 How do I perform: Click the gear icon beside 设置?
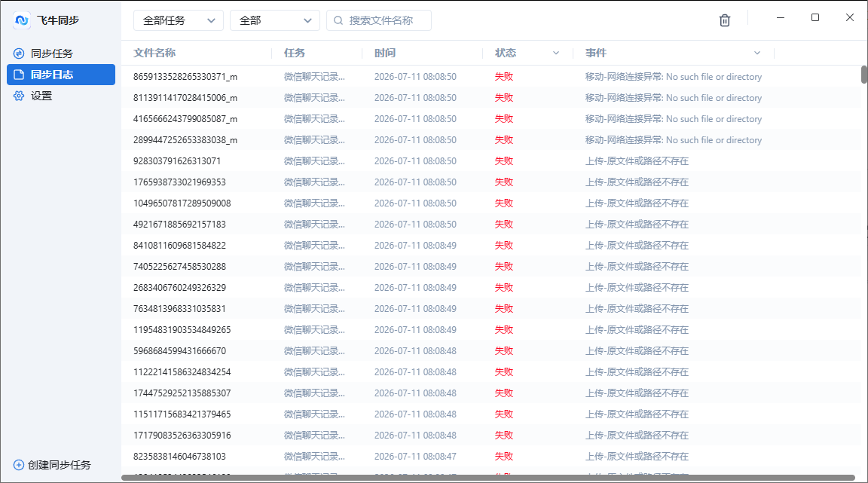[x=19, y=96]
